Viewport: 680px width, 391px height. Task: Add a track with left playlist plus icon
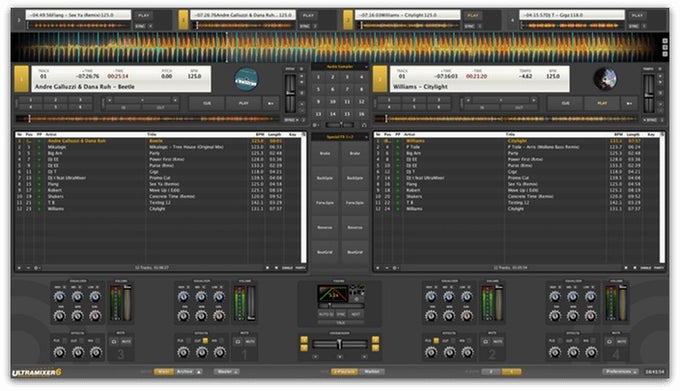(x=19, y=268)
